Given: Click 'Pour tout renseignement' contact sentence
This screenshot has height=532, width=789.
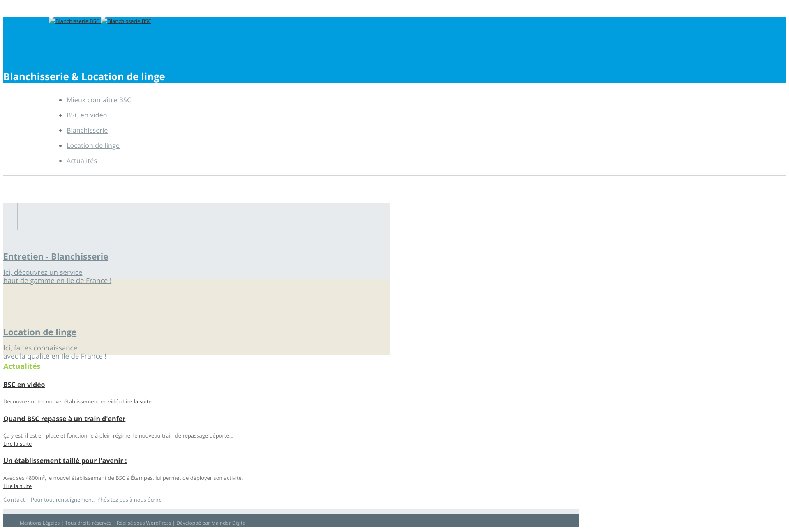Looking at the screenshot, I should click(98, 500).
